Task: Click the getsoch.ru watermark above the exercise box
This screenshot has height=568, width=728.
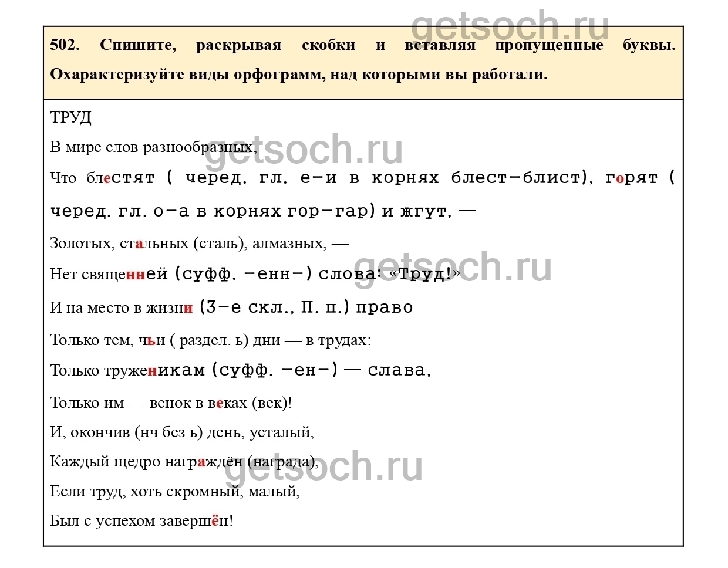Action: pos(510,25)
